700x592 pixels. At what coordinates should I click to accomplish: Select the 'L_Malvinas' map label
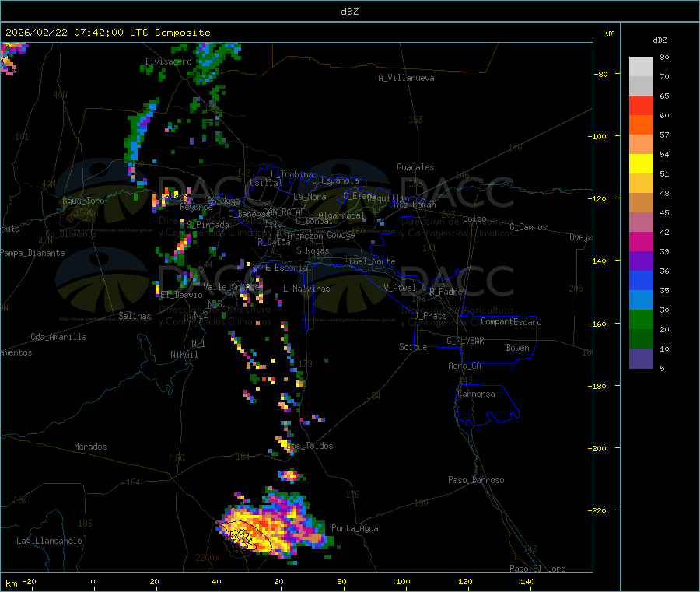click(306, 289)
